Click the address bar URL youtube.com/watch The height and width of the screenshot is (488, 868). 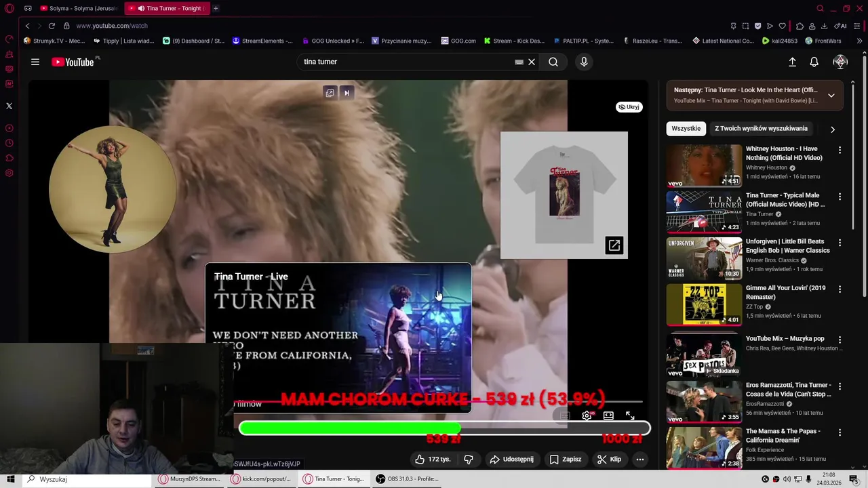(x=112, y=26)
